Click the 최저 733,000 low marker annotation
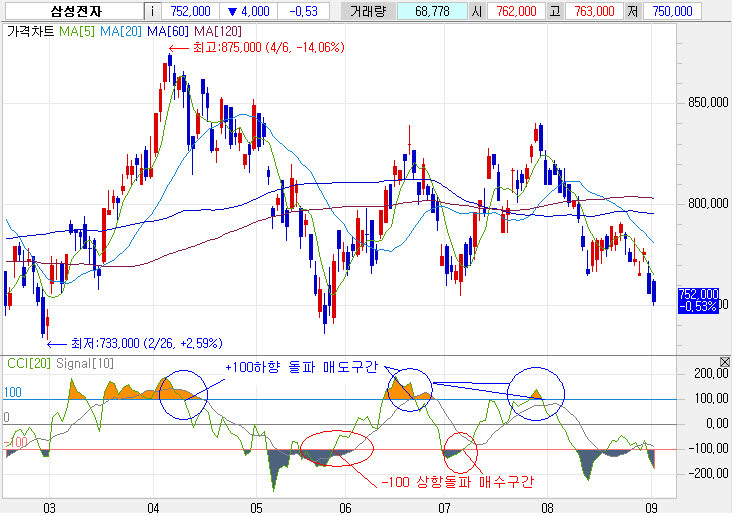Image resolution: width=734 pixels, height=516 pixels. pos(139,343)
